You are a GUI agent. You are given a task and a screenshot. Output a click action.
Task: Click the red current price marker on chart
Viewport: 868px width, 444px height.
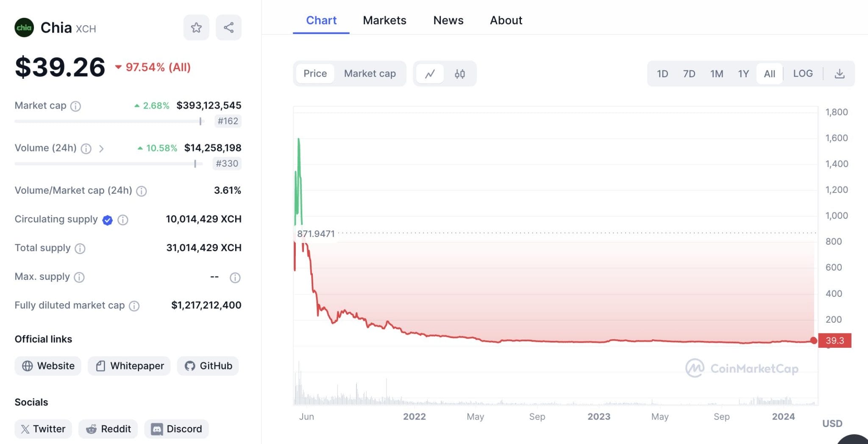tap(813, 341)
